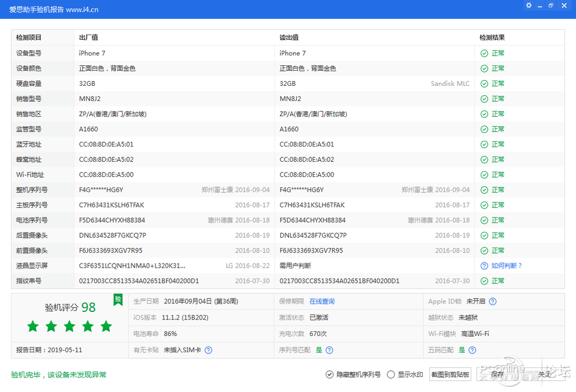
Task: Select factory LCD serial C3F6351LCQNH1NMA0+L320K31...
Action: click(x=132, y=266)
